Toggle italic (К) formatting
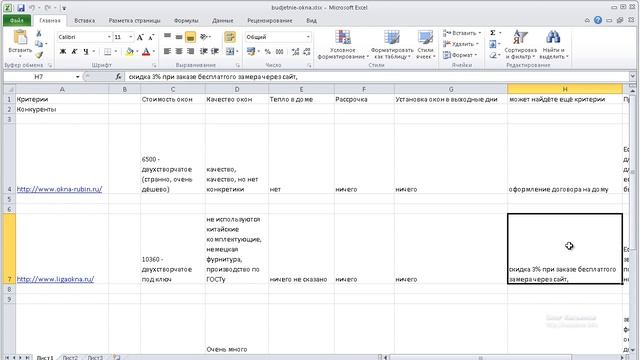Screen dimensions: 640x360 [x=74, y=51]
